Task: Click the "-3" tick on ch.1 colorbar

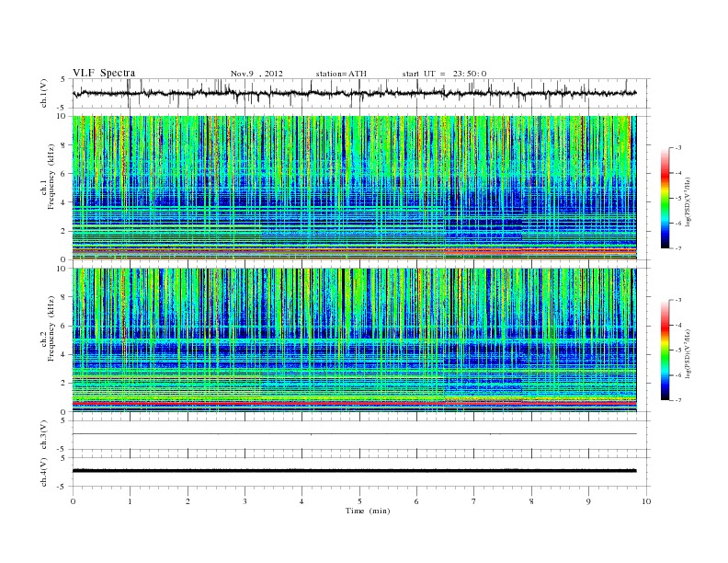Action: 678,148
